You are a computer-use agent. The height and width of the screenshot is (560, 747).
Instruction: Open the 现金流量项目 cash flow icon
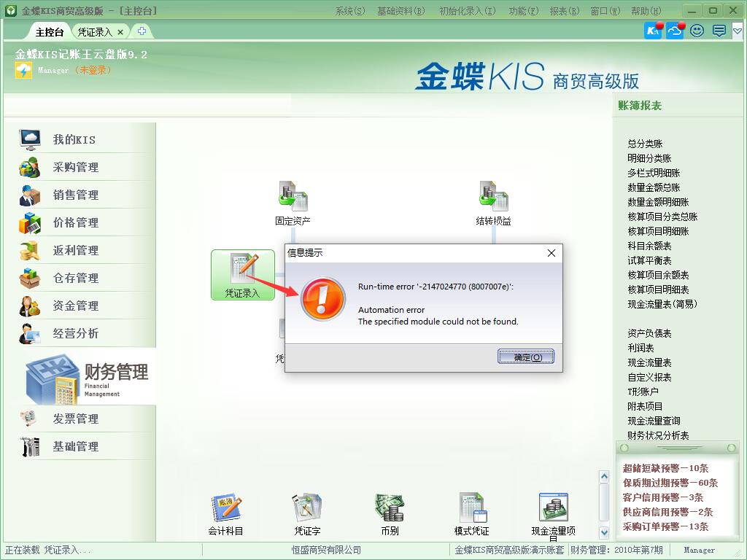pyautogui.click(x=553, y=517)
